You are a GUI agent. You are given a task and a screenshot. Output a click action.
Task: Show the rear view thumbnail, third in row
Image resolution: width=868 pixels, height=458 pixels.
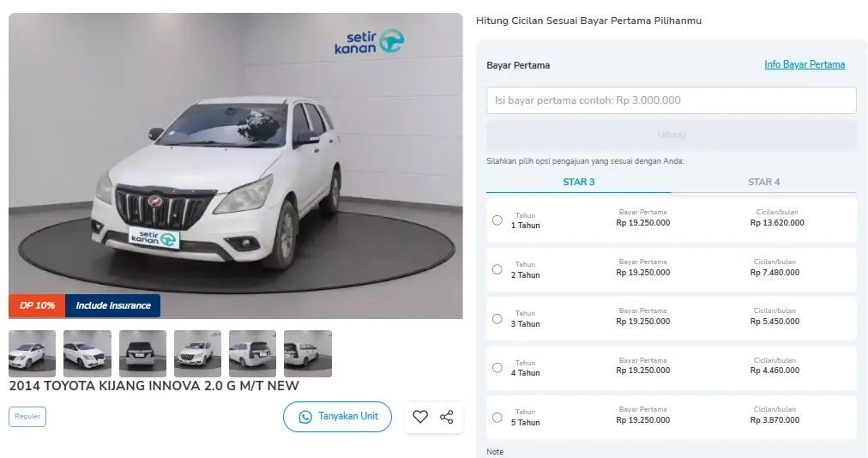(142, 353)
